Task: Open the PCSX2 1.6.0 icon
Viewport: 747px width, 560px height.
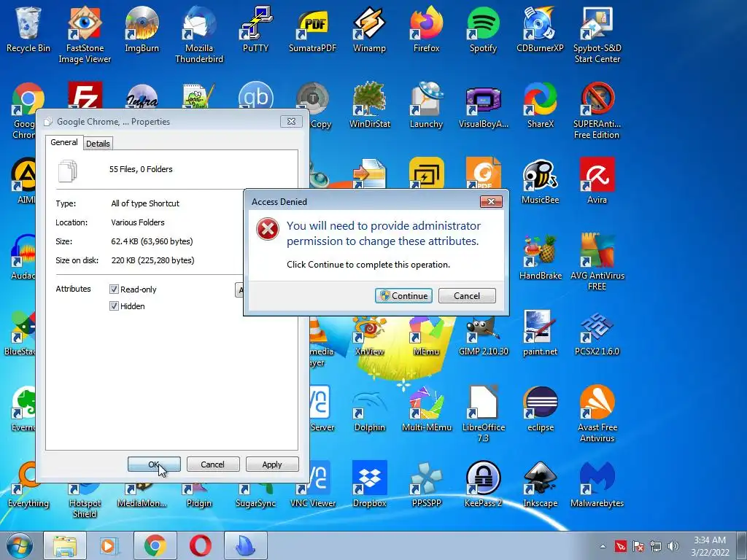Action: click(x=597, y=332)
